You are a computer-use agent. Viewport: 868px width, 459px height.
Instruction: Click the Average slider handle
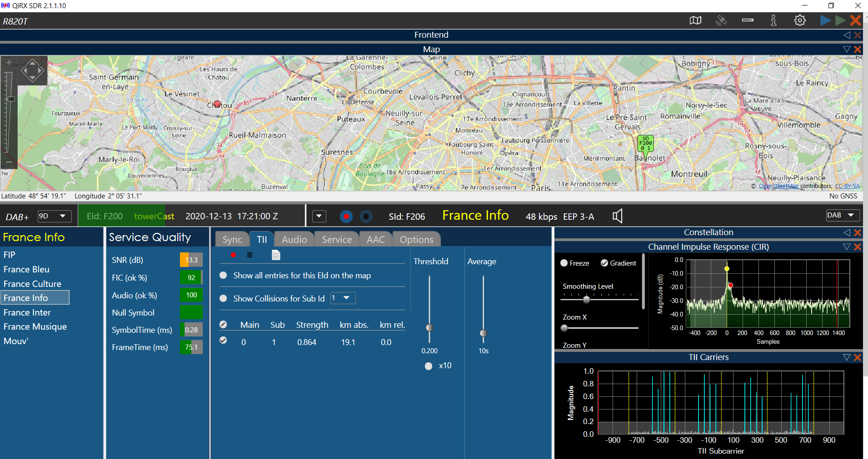click(x=483, y=333)
